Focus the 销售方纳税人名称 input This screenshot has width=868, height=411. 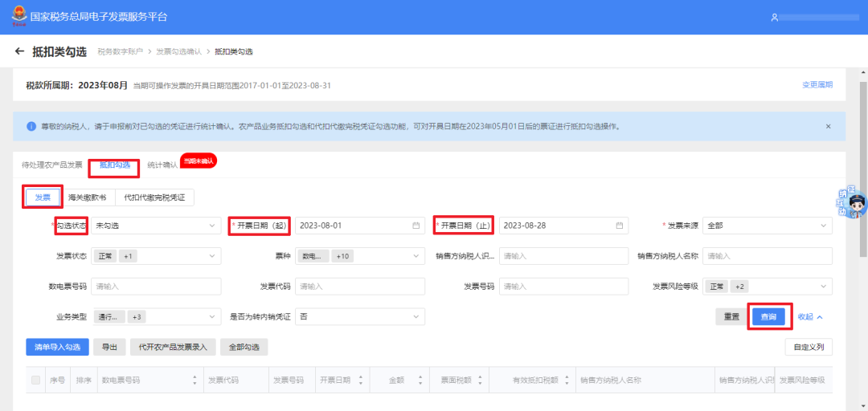[x=768, y=256]
